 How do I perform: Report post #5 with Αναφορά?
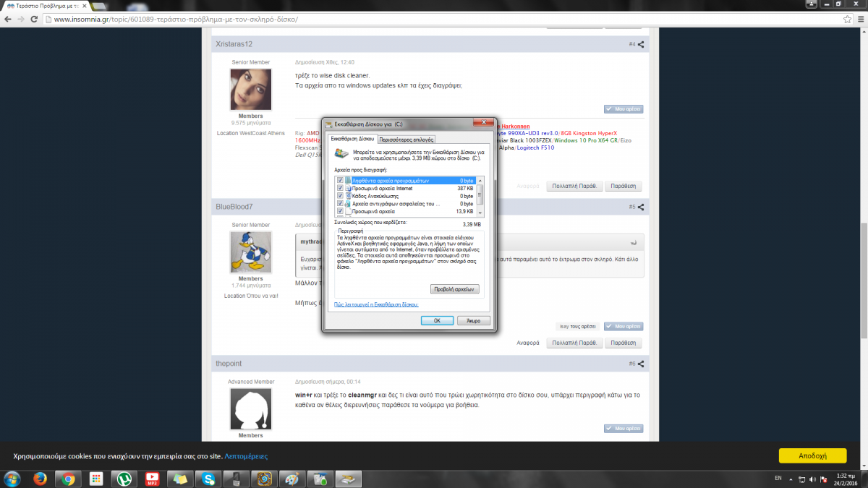pos(528,343)
